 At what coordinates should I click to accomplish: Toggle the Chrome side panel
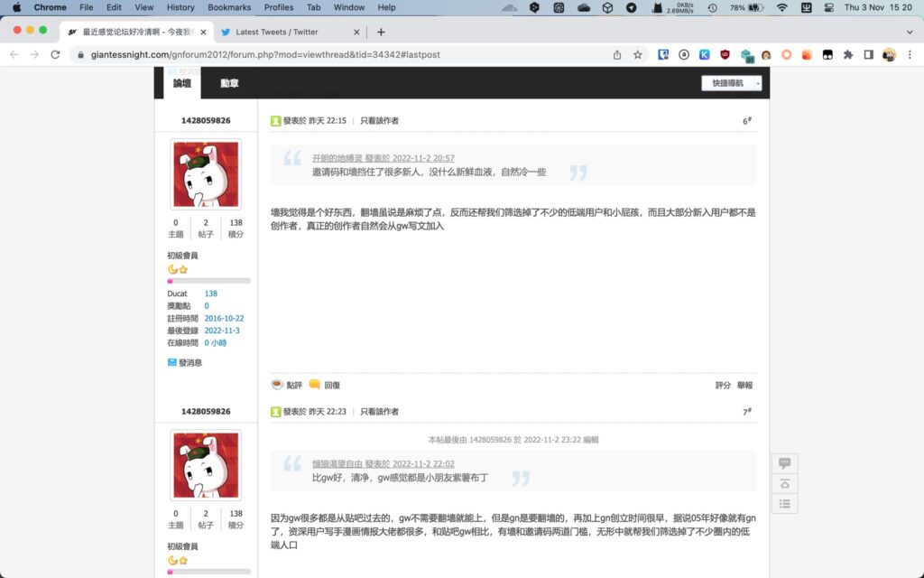click(x=868, y=54)
